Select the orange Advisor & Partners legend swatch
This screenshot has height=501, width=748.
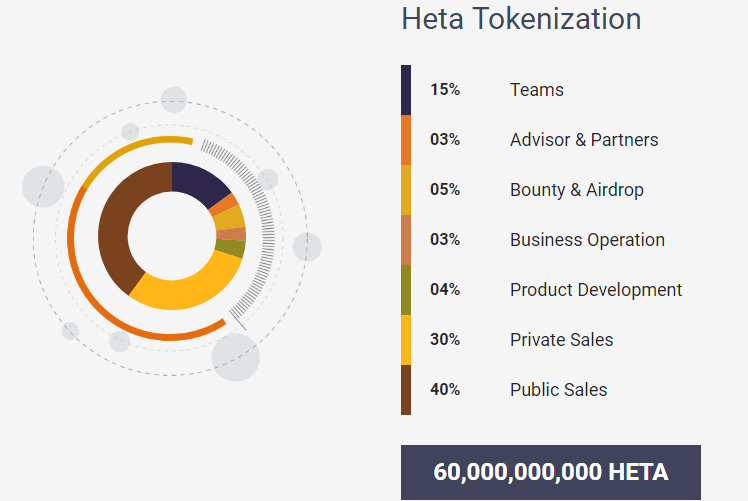click(x=406, y=140)
